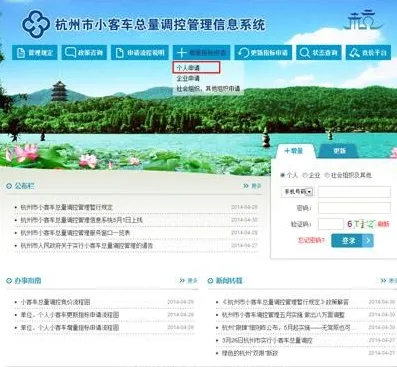Select the 个人 radio button in login panel
Image resolution: width=397 pixels, height=367 pixels.
(x=283, y=175)
